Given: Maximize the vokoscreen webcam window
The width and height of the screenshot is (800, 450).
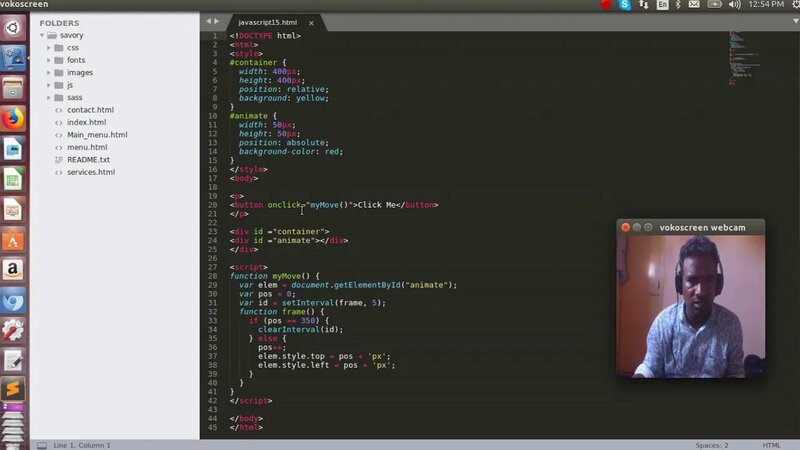Looking at the screenshot, I should point(648,228).
